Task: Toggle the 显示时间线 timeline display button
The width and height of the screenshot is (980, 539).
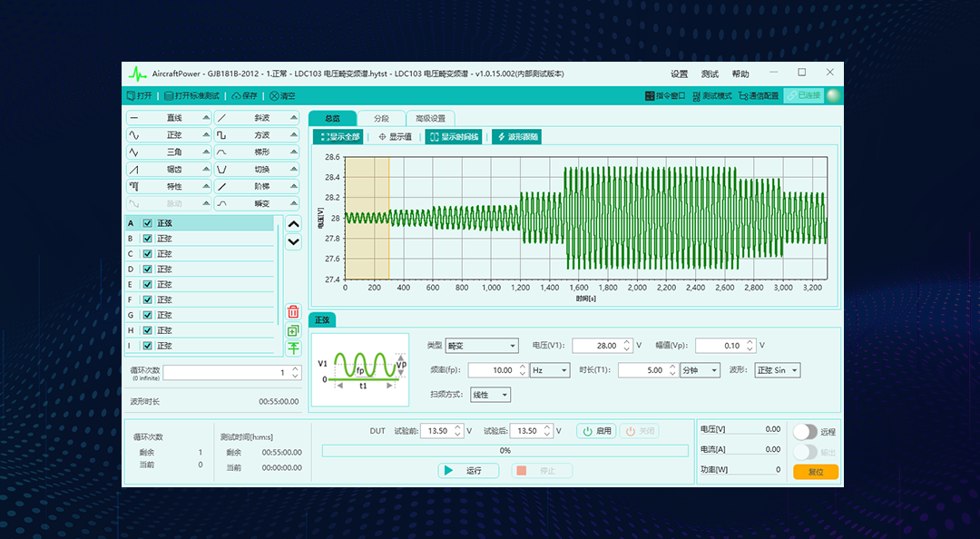Action: click(455, 137)
